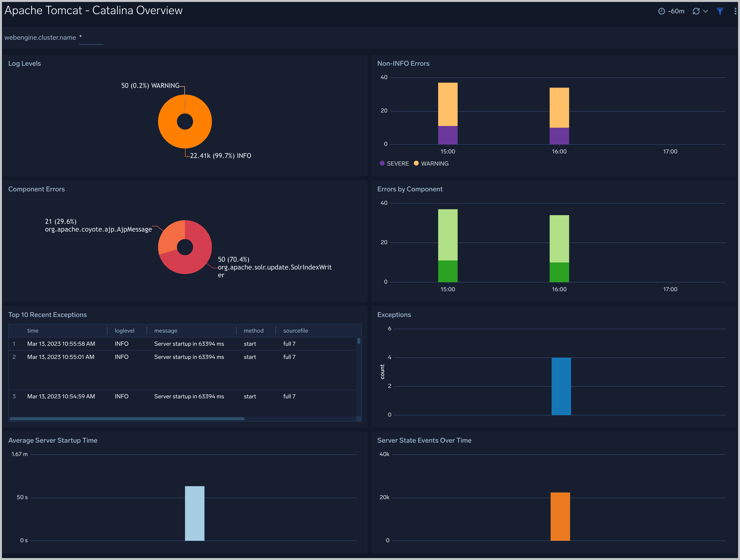The image size is (740, 560).
Task: Click the Top 10 Recent Exceptions title
Action: 47,315
